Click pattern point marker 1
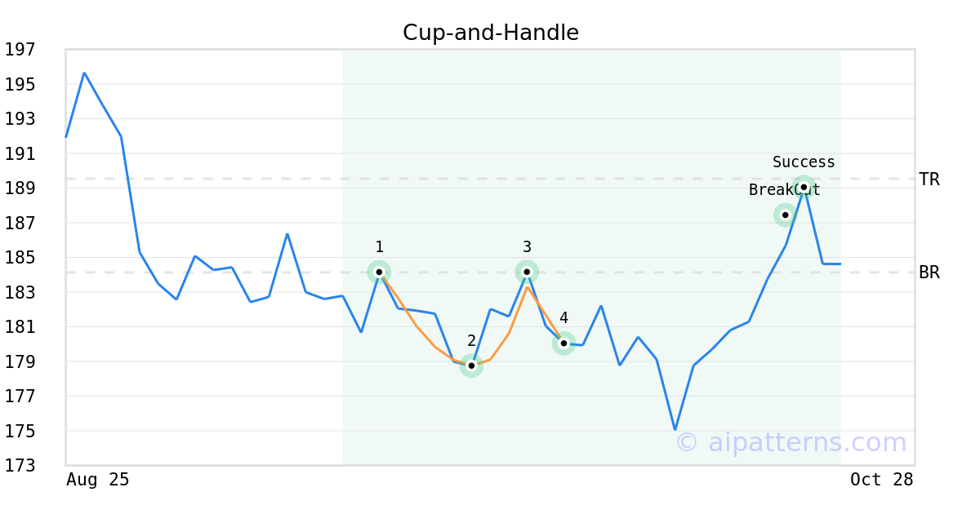Viewport: 980px width, 514px height. pyautogui.click(x=379, y=272)
